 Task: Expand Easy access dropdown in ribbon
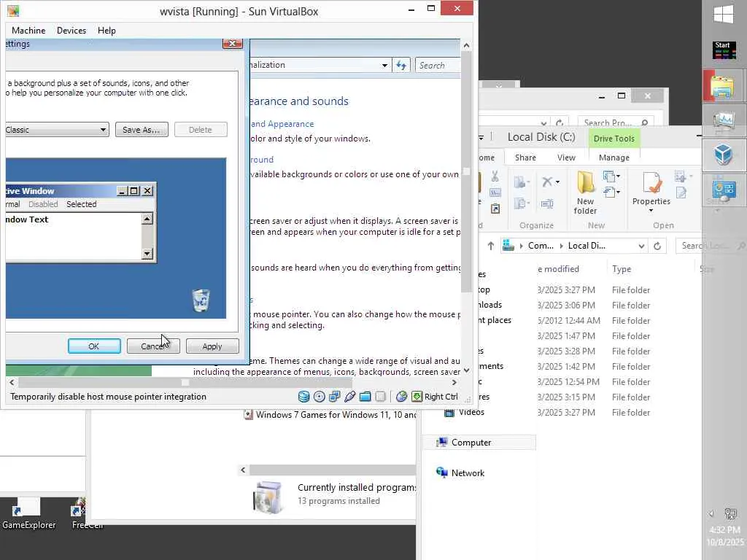[611, 192]
